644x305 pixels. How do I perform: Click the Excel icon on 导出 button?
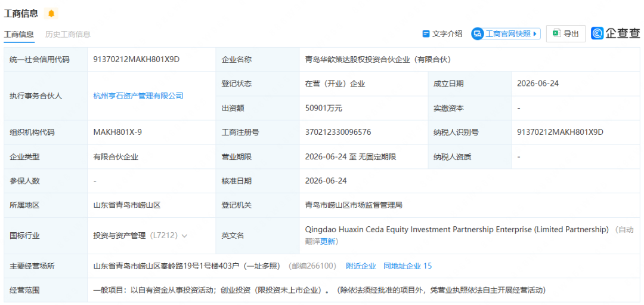557,33
